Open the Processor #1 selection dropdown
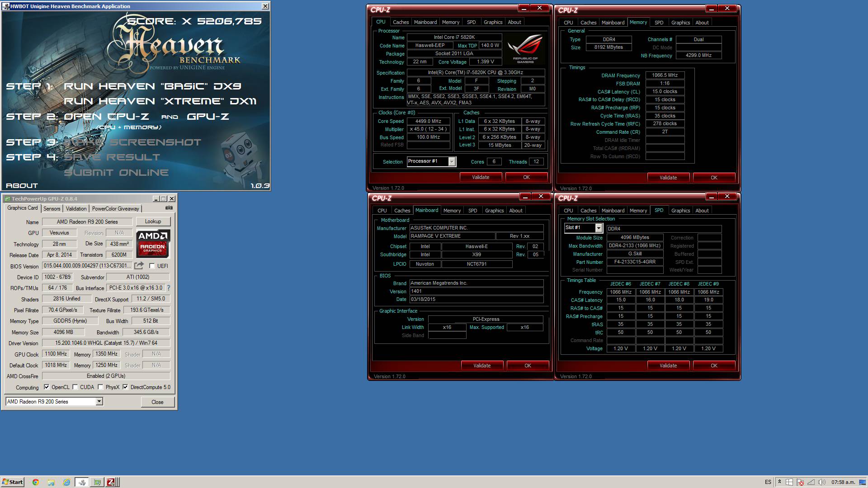The width and height of the screenshot is (868, 488). click(432, 161)
